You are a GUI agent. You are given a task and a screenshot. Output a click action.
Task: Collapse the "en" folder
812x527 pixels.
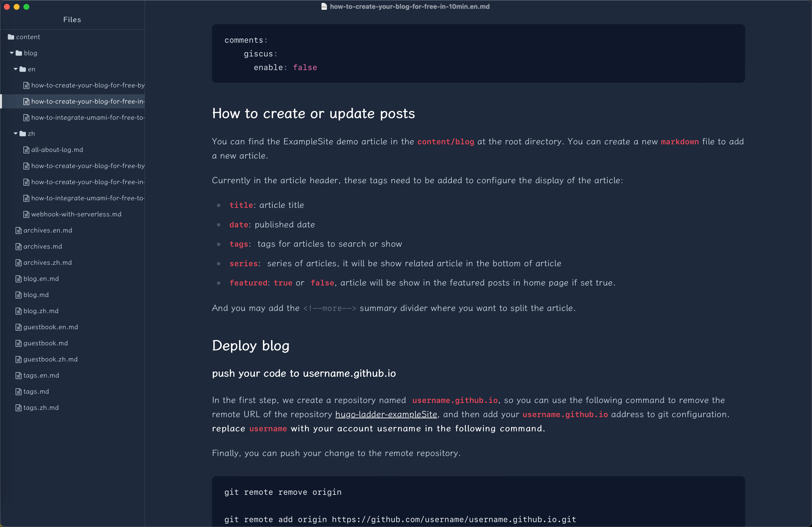[x=15, y=69]
